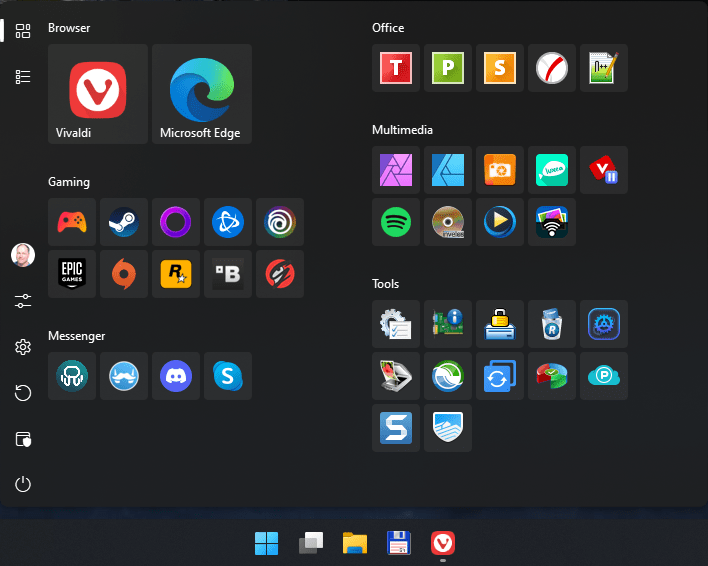Click the Tools group heading
The image size is (708, 566).
(385, 284)
